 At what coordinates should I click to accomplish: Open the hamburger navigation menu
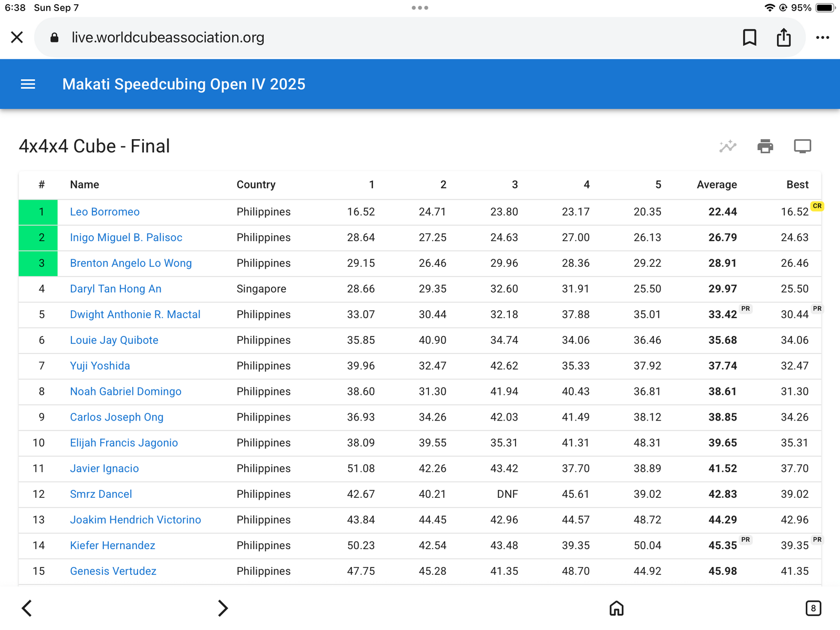[28, 84]
